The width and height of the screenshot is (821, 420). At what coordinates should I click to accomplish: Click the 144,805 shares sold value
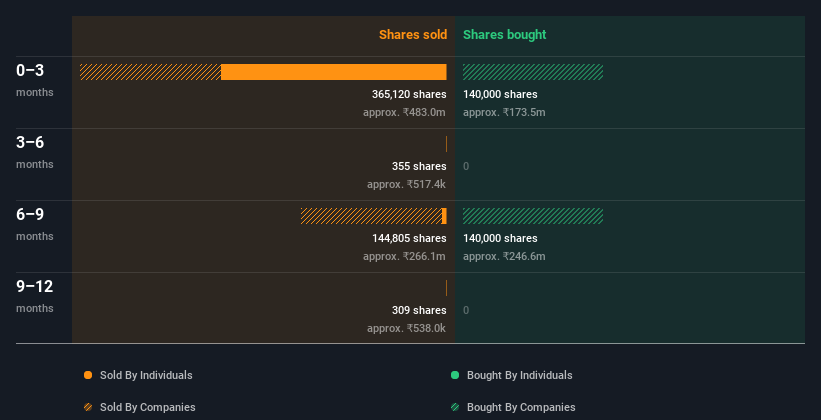coord(409,238)
